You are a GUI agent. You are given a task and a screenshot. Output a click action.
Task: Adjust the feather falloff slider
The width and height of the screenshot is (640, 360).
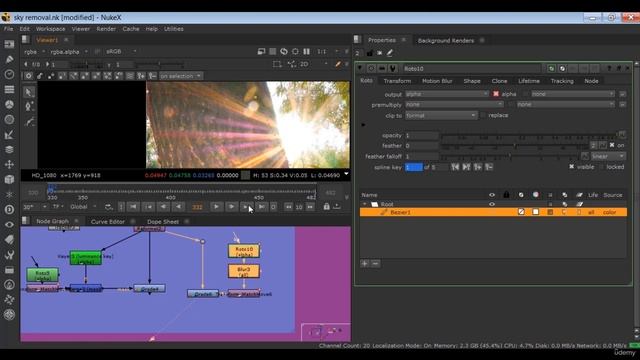510,156
